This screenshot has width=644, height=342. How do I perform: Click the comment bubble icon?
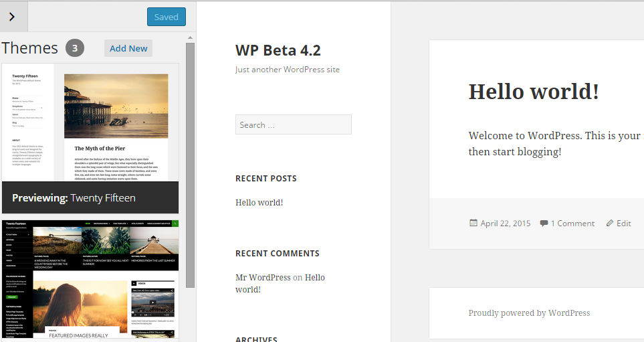(544, 224)
